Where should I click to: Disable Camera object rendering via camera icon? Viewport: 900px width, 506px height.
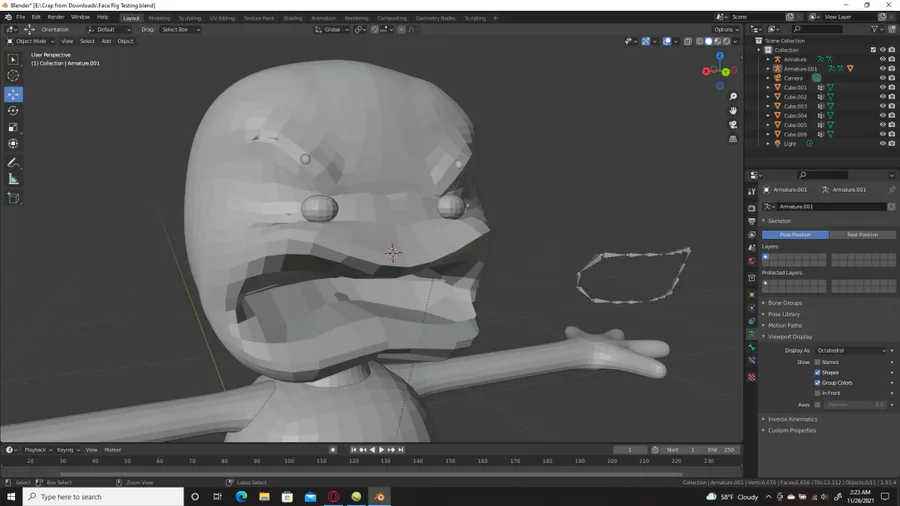[891, 78]
